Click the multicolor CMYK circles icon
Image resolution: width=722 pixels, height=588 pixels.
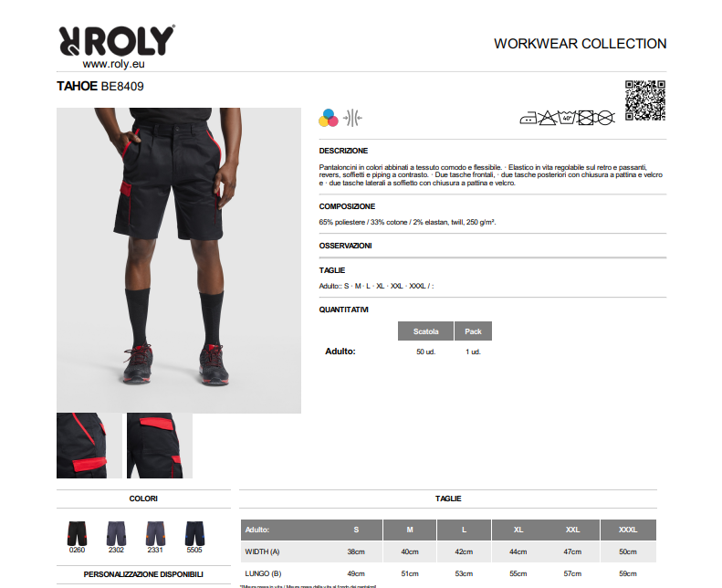(329, 118)
